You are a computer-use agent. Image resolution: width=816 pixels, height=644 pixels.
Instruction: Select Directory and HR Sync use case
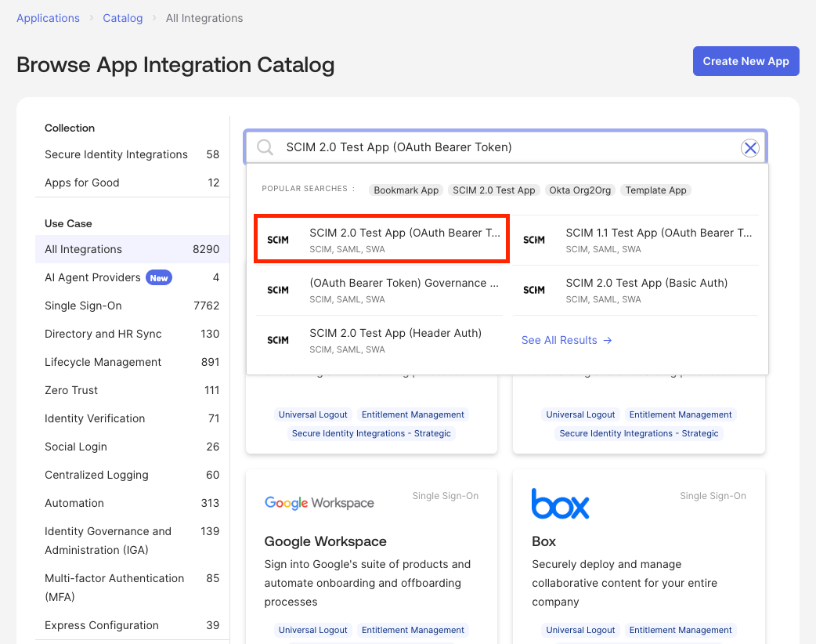pos(132,334)
